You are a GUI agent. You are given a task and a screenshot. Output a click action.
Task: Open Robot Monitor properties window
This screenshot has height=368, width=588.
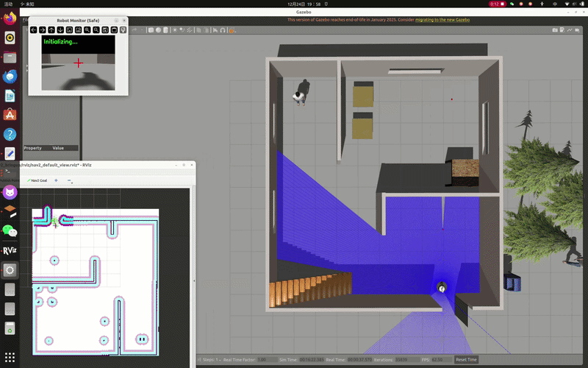click(x=123, y=29)
